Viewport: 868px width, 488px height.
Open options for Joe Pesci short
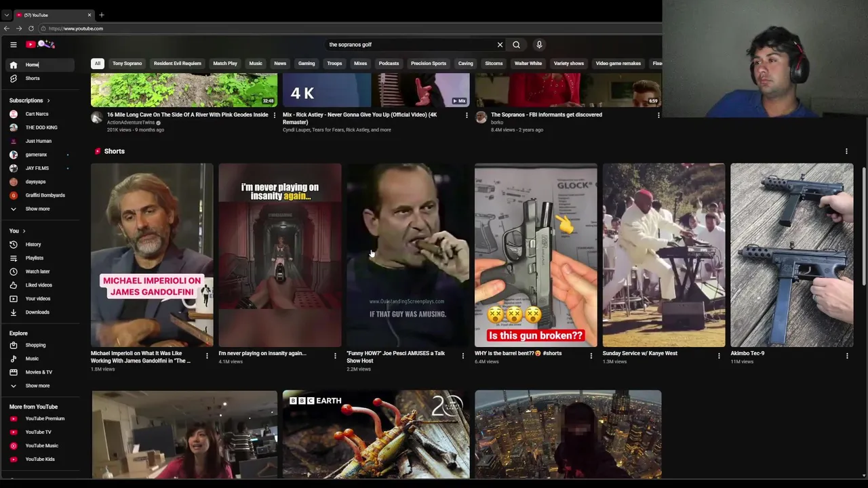point(463,356)
